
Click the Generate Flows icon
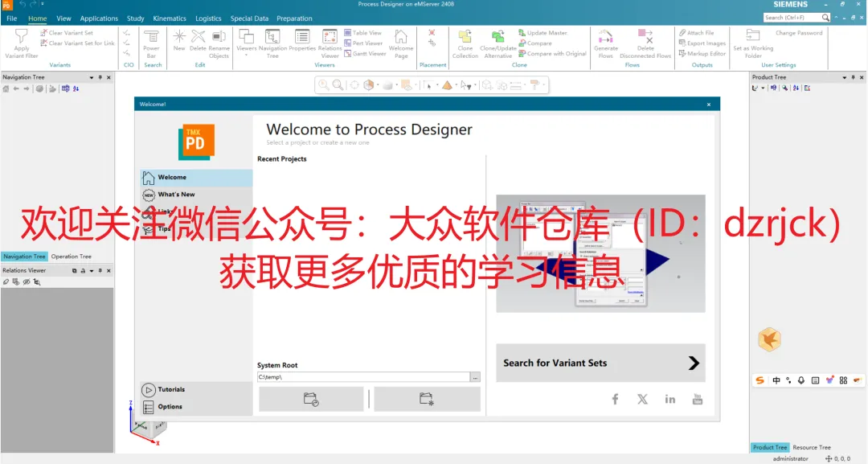(606, 36)
